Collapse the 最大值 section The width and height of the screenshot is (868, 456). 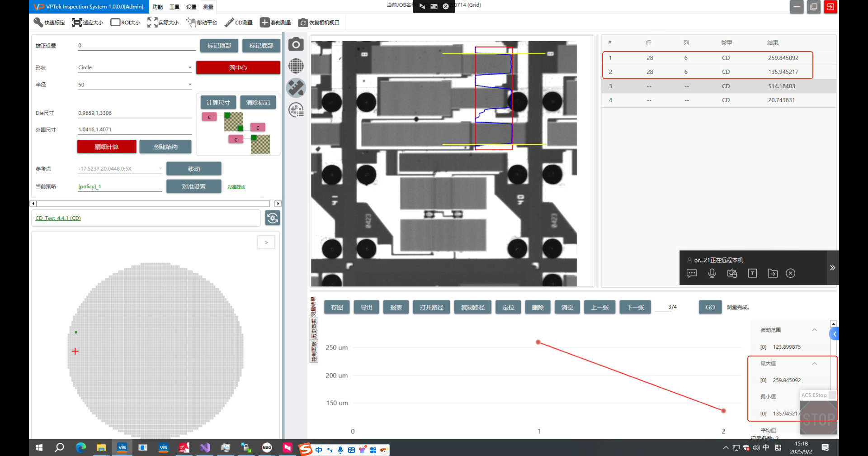[x=814, y=364]
